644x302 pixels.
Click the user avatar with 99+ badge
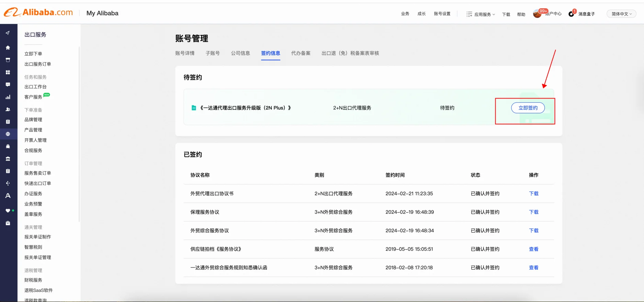(537, 14)
